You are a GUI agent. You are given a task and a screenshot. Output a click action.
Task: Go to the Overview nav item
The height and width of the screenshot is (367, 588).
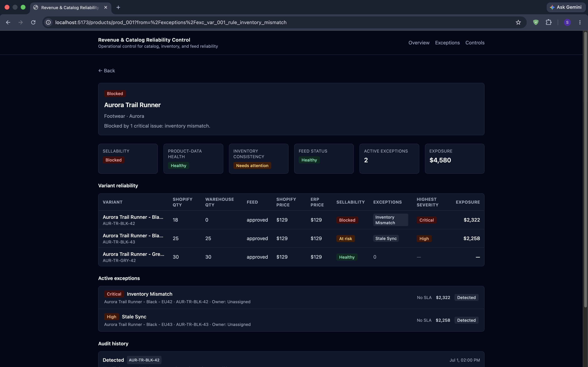pyautogui.click(x=419, y=43)
